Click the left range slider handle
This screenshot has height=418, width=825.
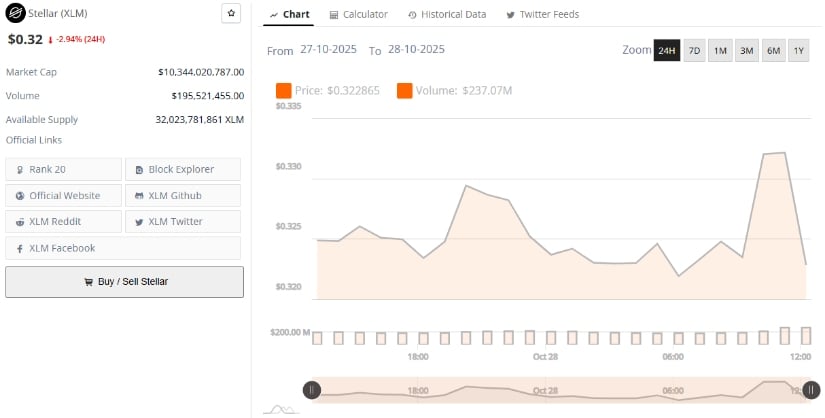312,390
